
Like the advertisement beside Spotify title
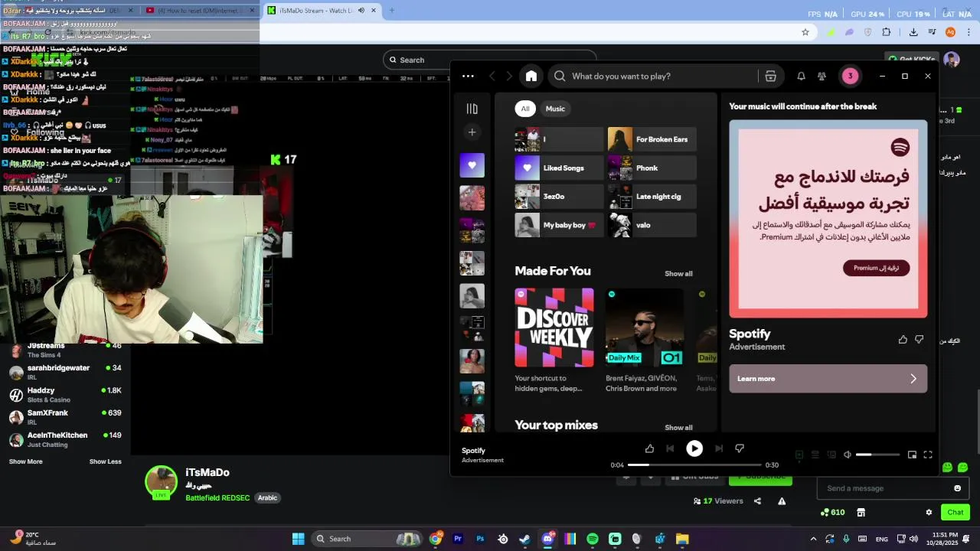(x=903, y=340)
